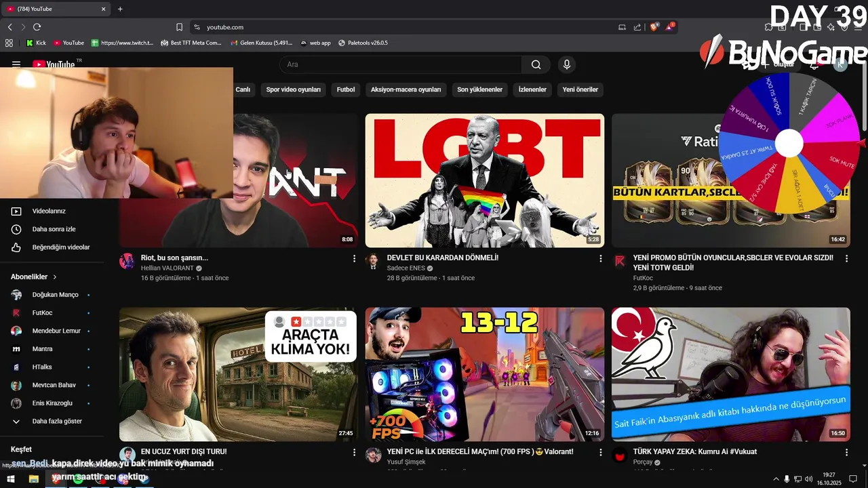Image resolution: width=868 pixels, height=488 pixels.
Task: Open the LGBT thumbnail video by Sadece ENES
Action: [x=485, y=180]
